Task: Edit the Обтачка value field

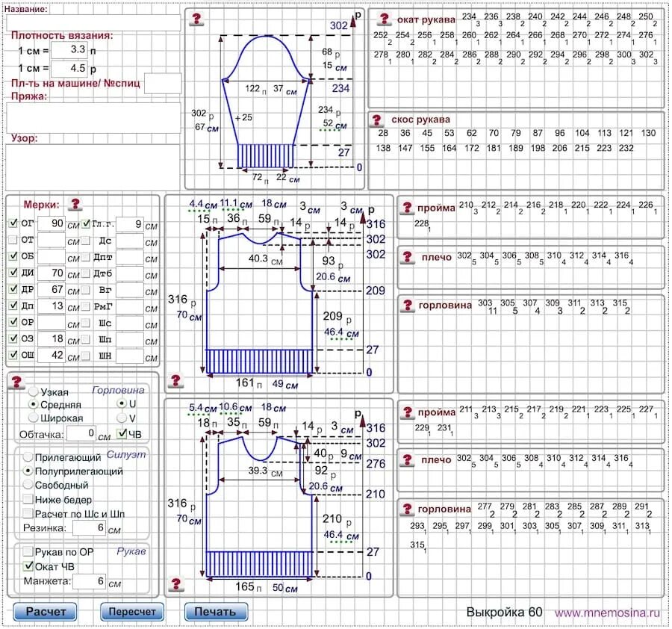Action: point(81,433)
